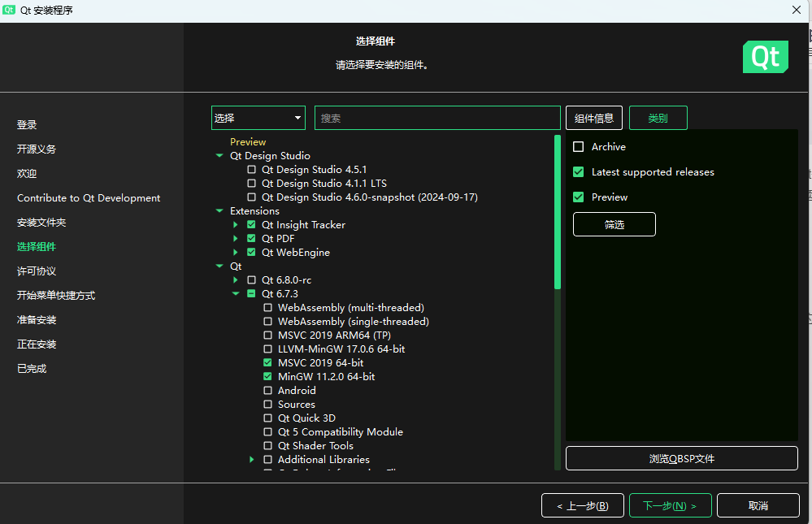Viewport: 812px width, 524px height.
Task: Uncheck the Qt PDF extension
Action: click(x=252, y=239)
